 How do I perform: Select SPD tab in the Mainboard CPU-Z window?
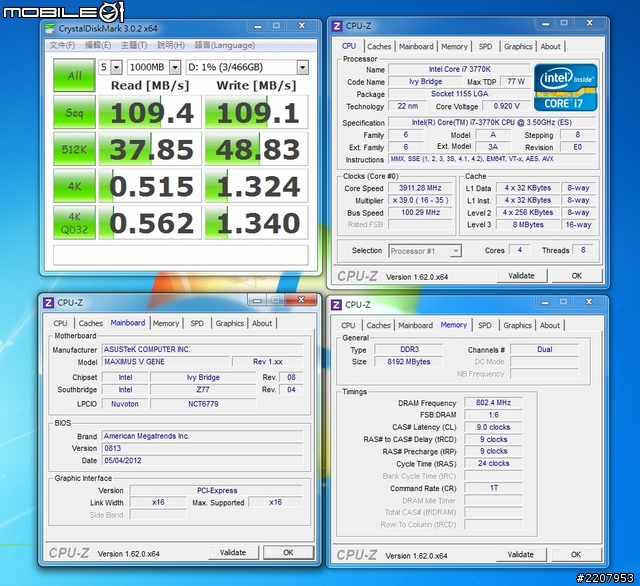coord(197,323)
